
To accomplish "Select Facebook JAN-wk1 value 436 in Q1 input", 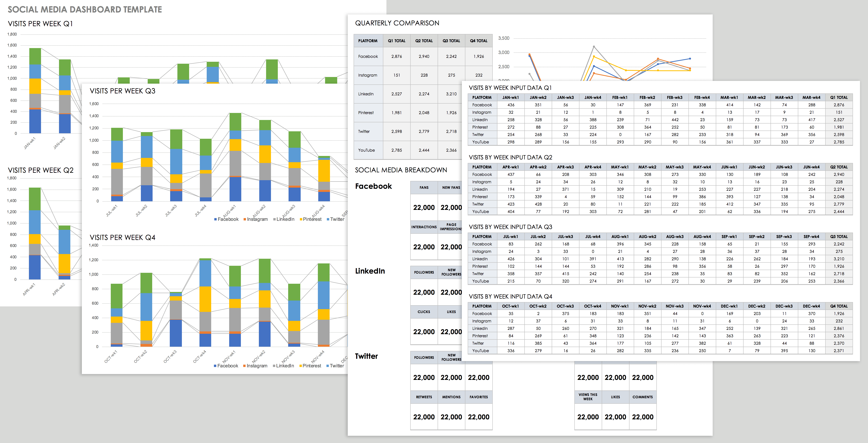I will 511,105.
